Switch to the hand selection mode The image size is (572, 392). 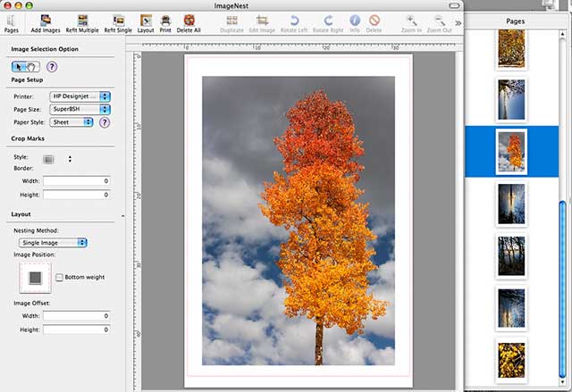pos(32,67)
